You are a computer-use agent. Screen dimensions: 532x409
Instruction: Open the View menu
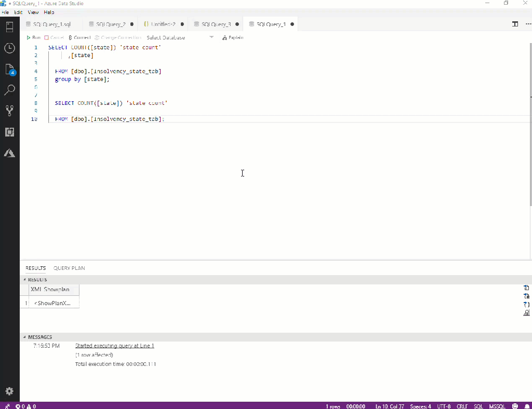(x=33, y=12)
